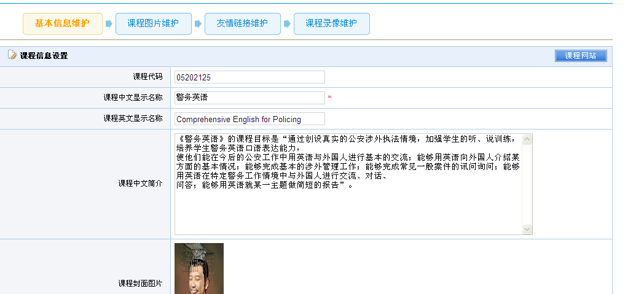Open the 基本信息维护 tab
Image resolution: width=644 pixels, height=294 pixels.
click(61, 24)
